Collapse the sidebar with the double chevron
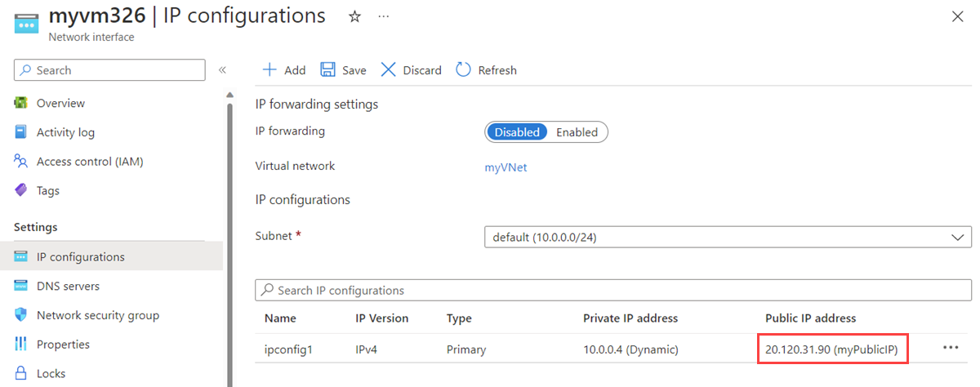Image resolution: width=980 pixels, height=387 pixels. tap(222, 70)
